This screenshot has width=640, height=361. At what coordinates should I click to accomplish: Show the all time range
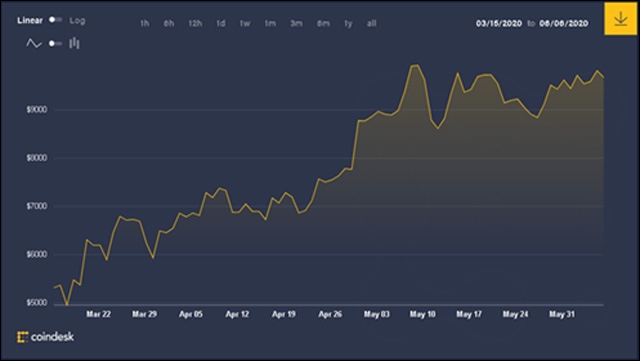pyautogui.click(x=371, y=23)
